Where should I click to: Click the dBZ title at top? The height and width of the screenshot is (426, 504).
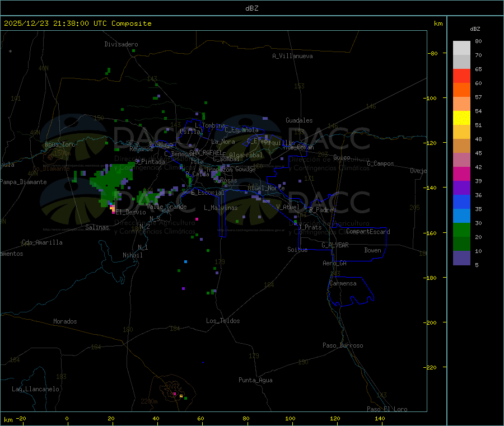251,8
